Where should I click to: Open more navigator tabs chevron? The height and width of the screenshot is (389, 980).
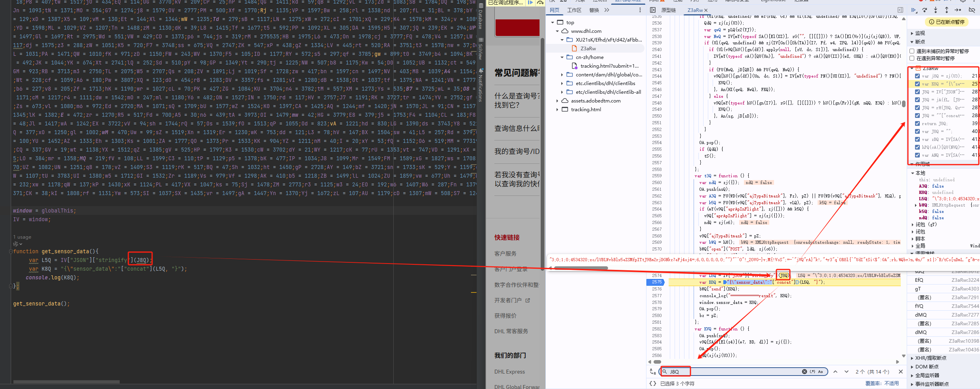(607, 10)
